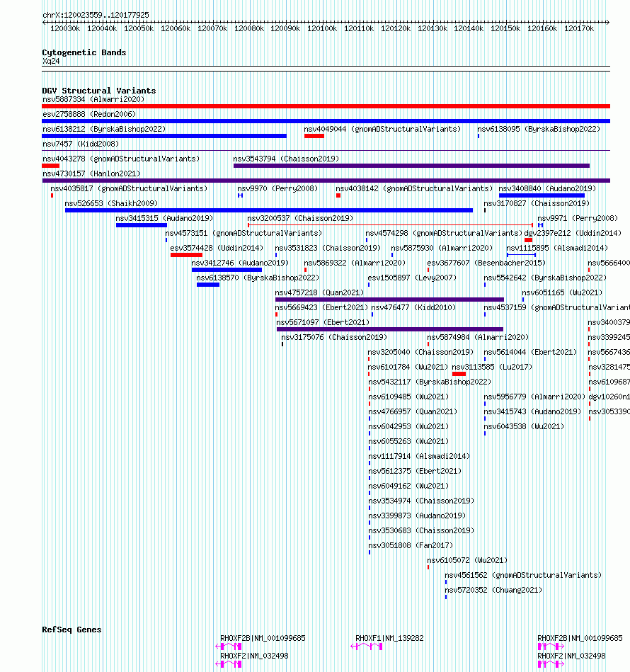Open nsv4038142 (gnomADStructuralVariants) label
This screenshot has height=672, width=630.
414,188
